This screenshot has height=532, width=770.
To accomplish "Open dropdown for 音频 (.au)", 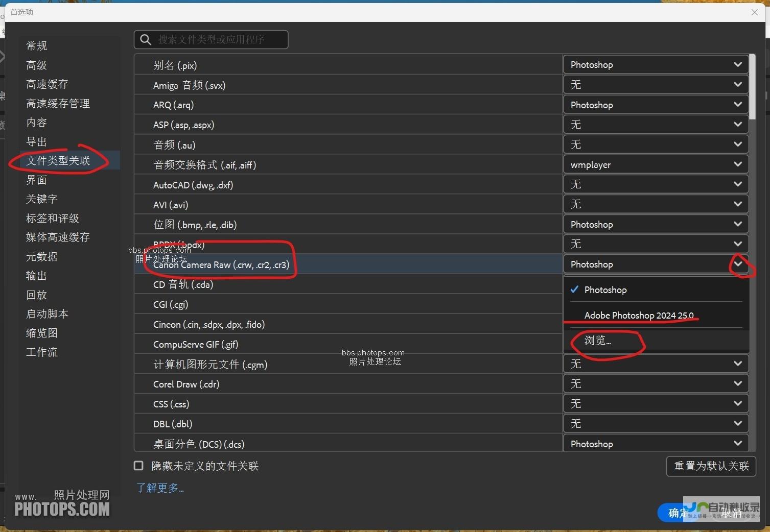I will coord(656,144).
